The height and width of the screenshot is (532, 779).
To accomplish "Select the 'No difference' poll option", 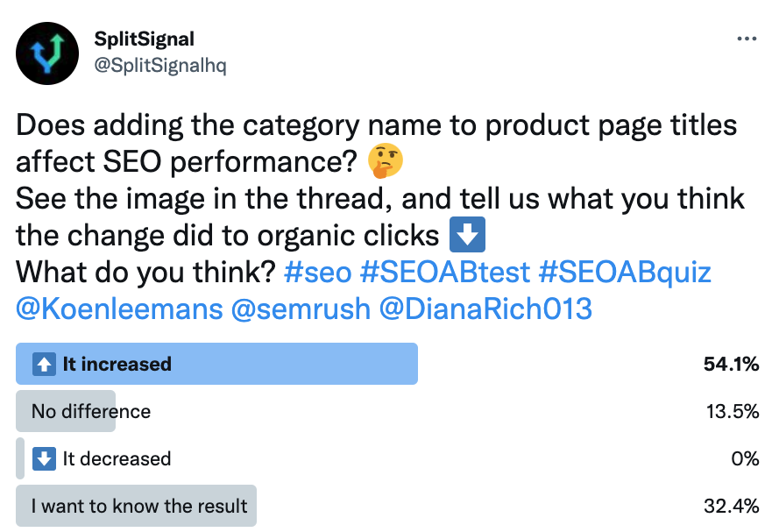I will [x=91, y=411].
